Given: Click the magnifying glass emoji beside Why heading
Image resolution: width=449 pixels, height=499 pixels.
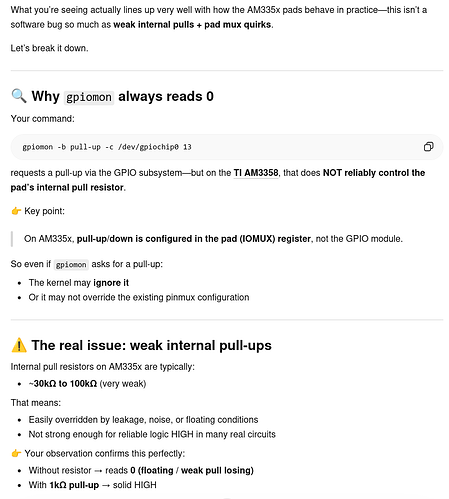Looking at the screenshot, I should tap(19, 96).
